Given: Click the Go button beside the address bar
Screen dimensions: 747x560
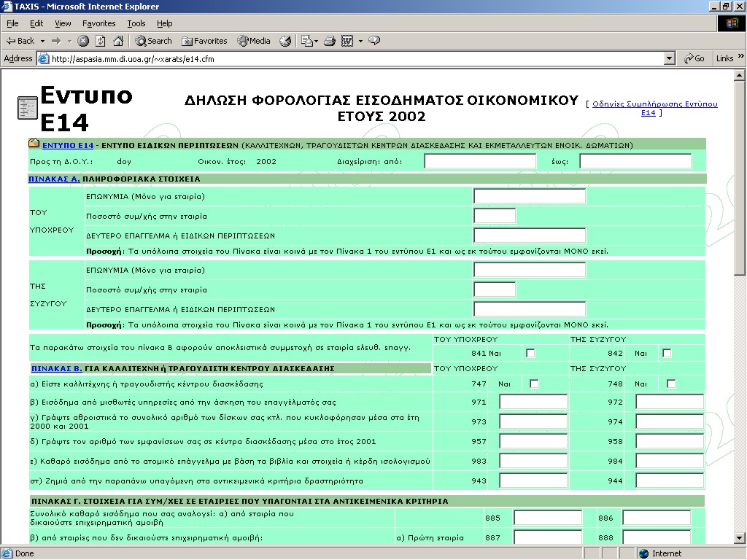Looking at the screenshot, I should (694, 58).
